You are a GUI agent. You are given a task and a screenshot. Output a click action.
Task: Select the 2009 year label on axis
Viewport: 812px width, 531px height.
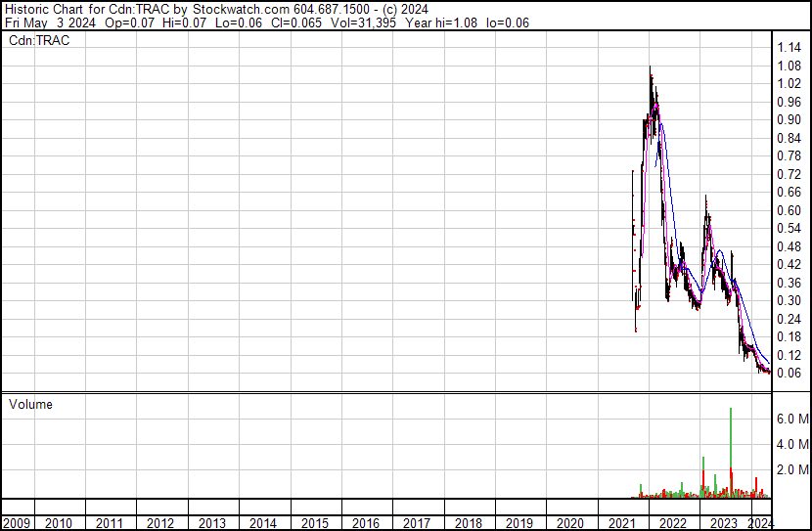[x=16, y=523]
